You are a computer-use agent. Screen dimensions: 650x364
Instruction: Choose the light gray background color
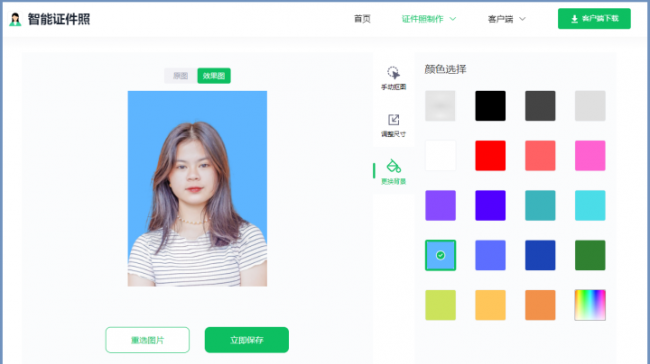pos(590,106)
